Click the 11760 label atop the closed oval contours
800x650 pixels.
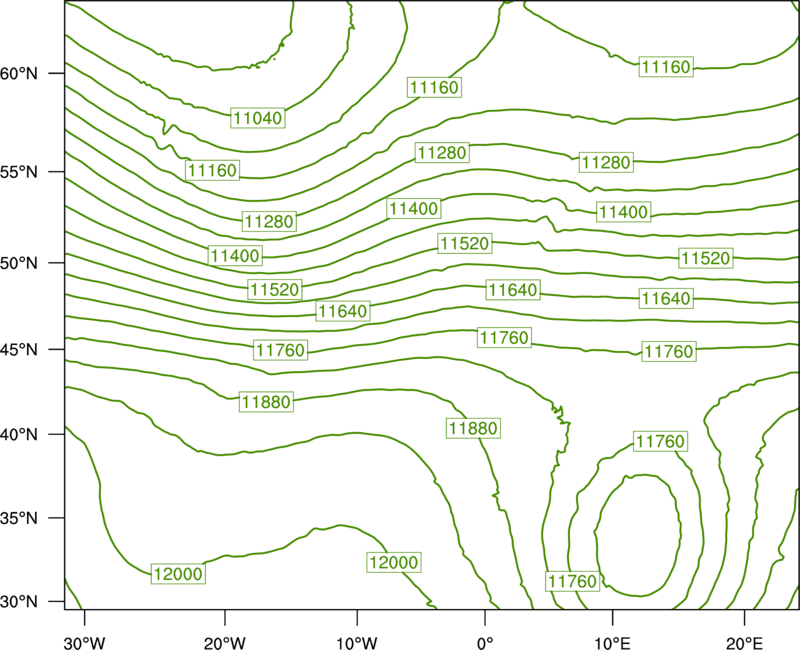pyautogui.click(x=660, y=441)
